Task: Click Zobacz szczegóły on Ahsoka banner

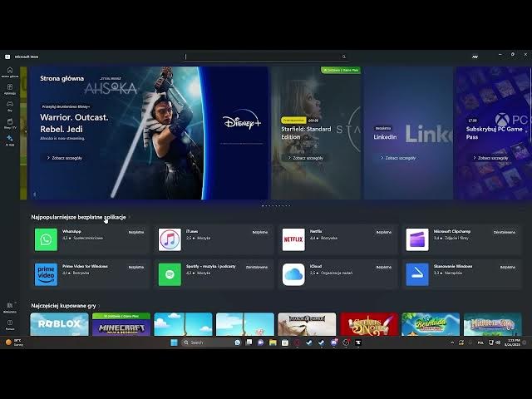Action: coord(63,157)
